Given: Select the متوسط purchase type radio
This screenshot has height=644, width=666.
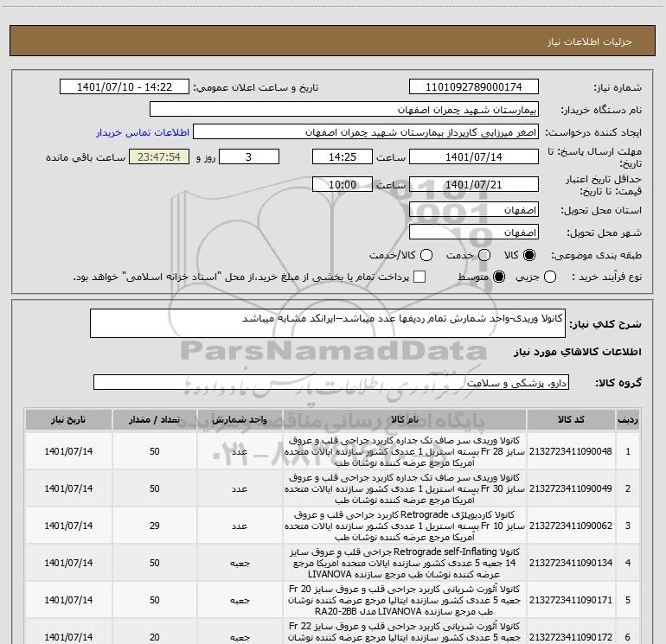Looking at the screenshot, I should 499,277.
